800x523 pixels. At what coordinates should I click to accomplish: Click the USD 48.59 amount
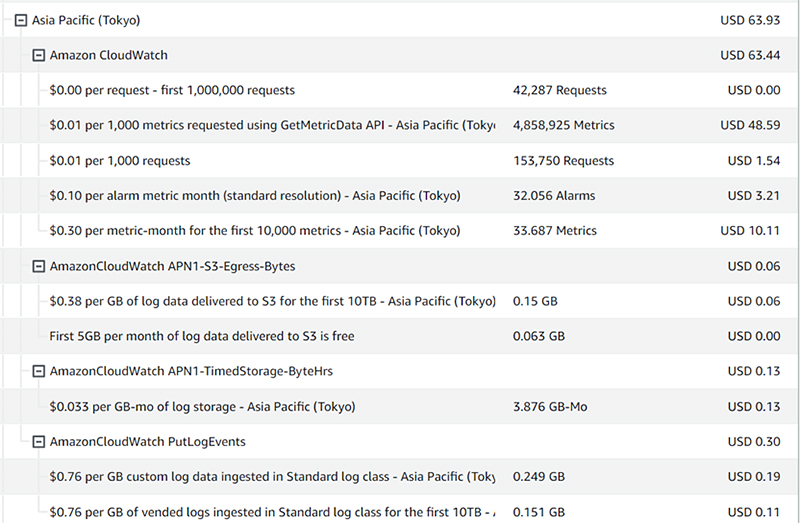(x=750, y=126)
